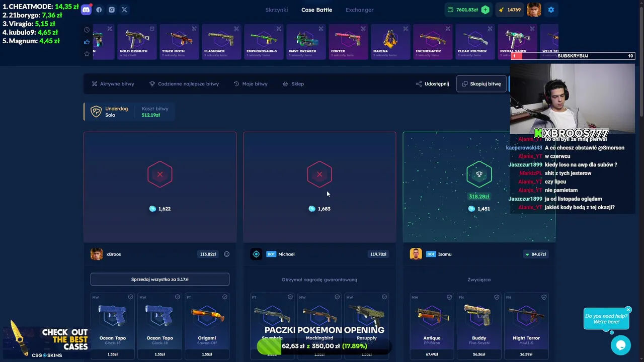
Task: Open the Sklep tab
Action: (293, 84)
